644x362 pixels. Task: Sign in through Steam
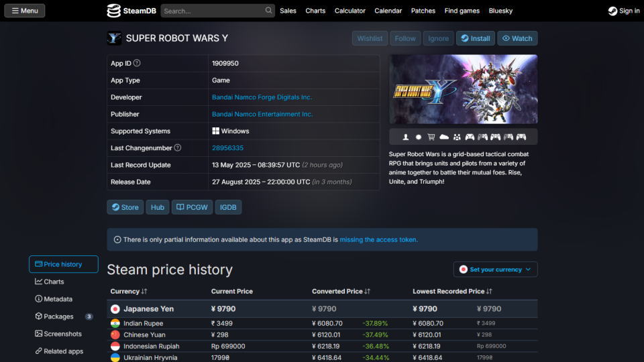point(624,11)
